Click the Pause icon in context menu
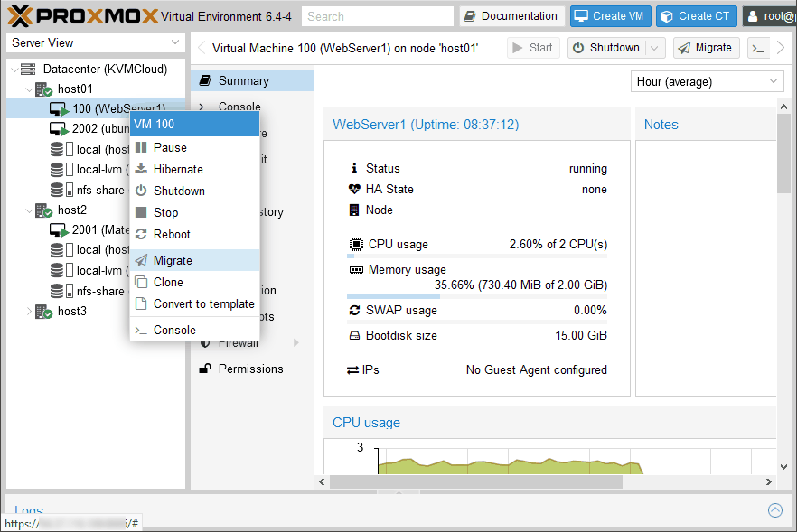 (141, 148)
